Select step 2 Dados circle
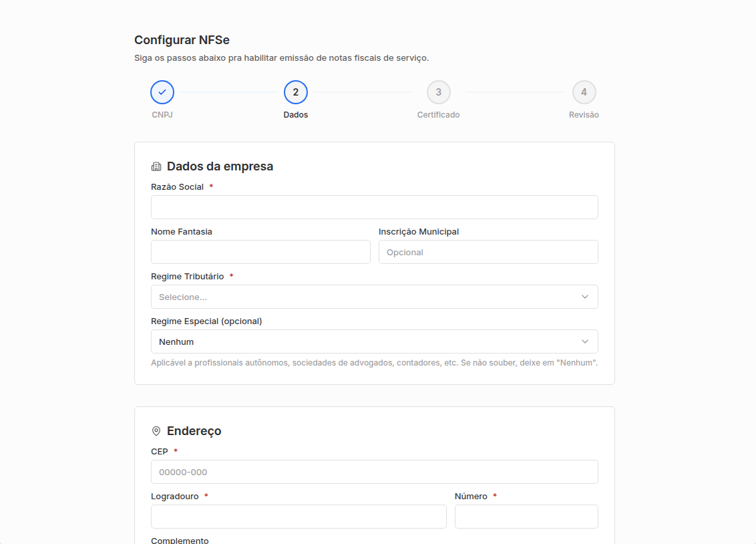The height and width of the screenshot is (544, 756). coord(296,92)
